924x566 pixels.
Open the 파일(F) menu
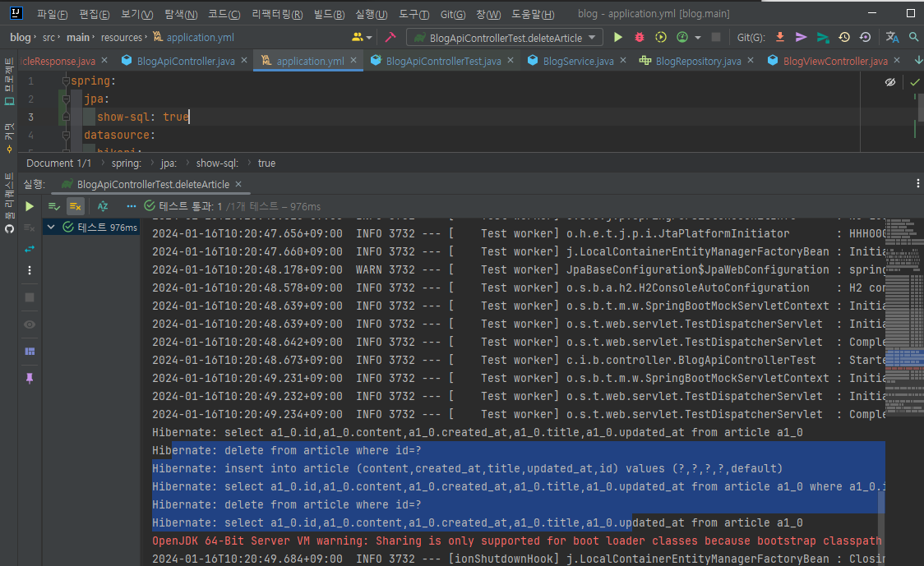52,14
